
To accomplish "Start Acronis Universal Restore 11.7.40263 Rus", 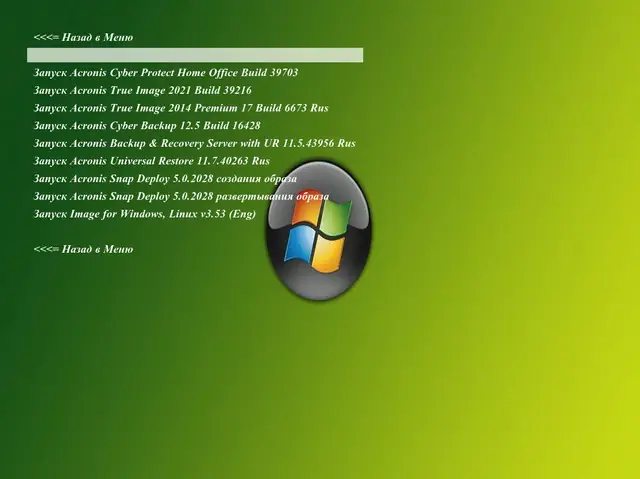I will pos(151,161).
